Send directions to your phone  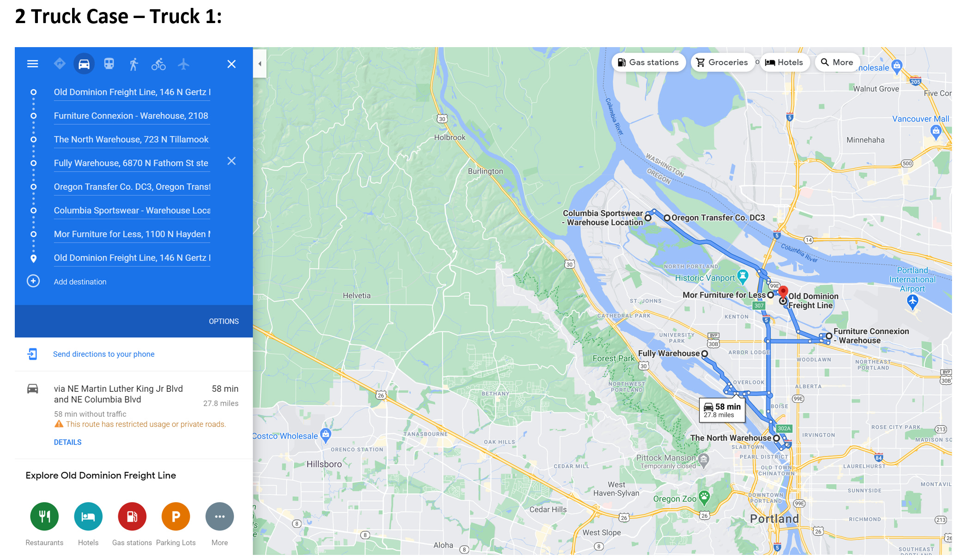pos(104,354)
